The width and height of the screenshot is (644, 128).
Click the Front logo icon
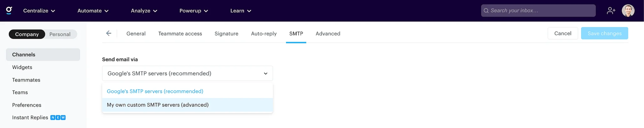[9, 10]
